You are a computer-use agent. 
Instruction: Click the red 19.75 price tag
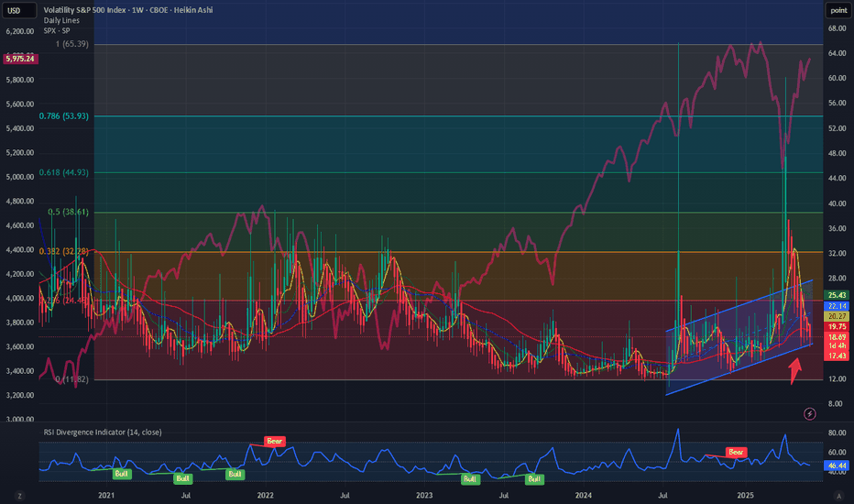tap(838, 326)
